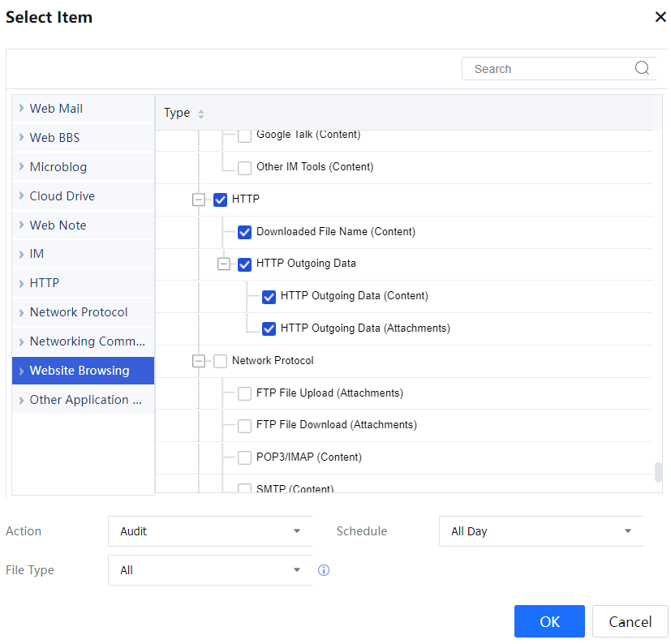Open the File Type dropdown
The width and height of the screenshot is (671, 644).
209,570
